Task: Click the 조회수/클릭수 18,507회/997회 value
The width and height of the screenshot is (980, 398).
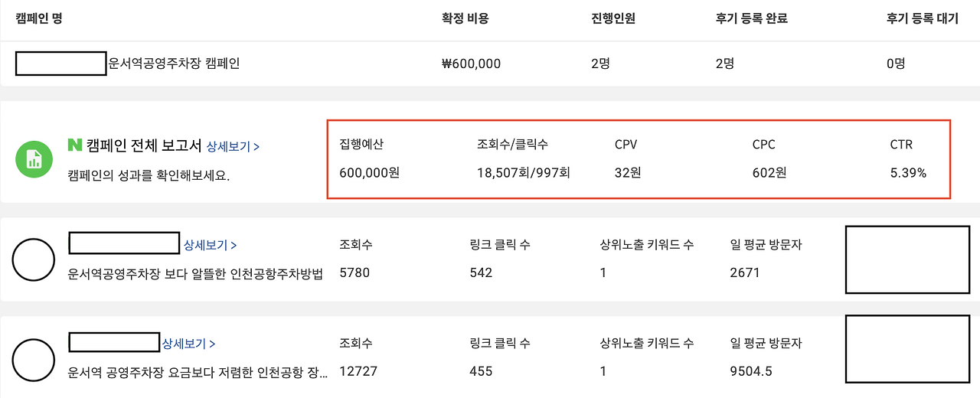Action: (x=524, y=173)
